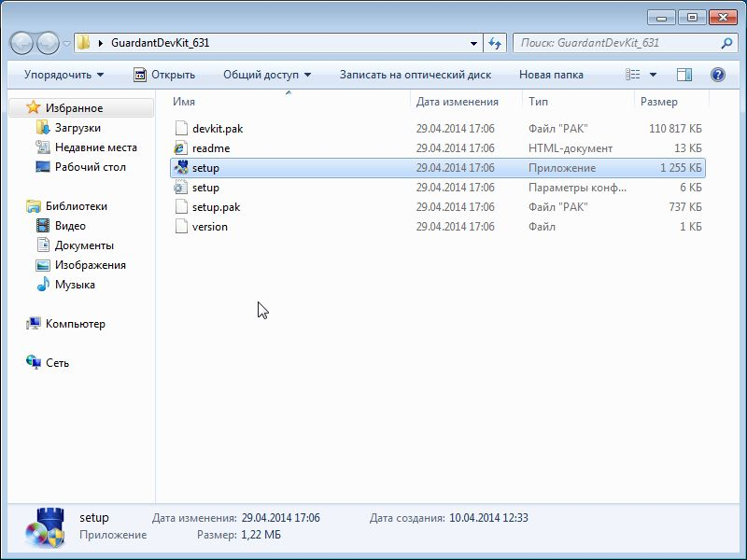Click the Back navigation arrow button
This screenshot has height=560, width=747.
click(x=22, y=43)
